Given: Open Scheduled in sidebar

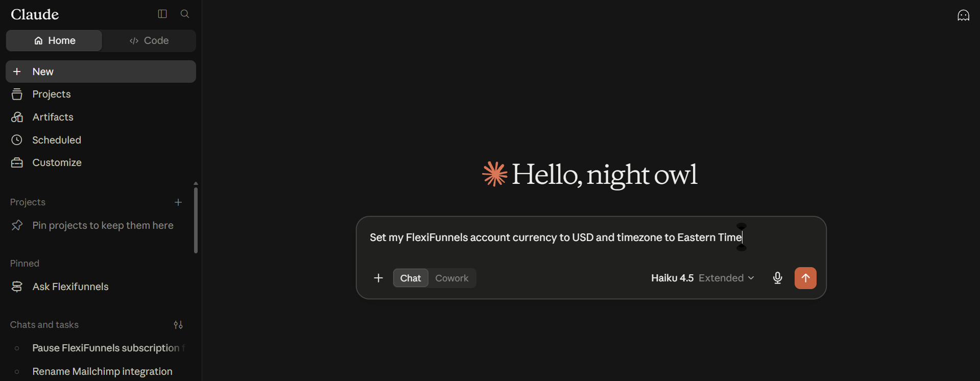Looking at the screenshot, I should [101, 140].
